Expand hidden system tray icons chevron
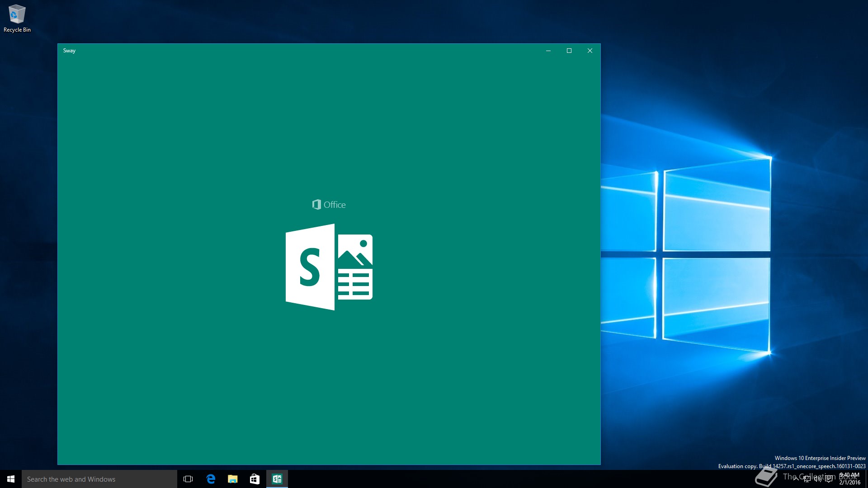The height and width of the screenshot is (488, 868). click(x=796, y=479)
